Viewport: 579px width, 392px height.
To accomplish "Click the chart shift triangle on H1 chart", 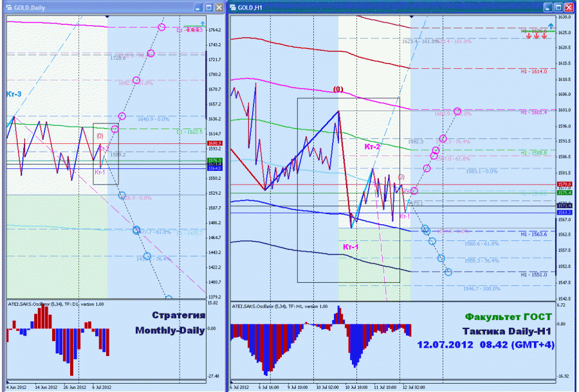I will (412, 17).
